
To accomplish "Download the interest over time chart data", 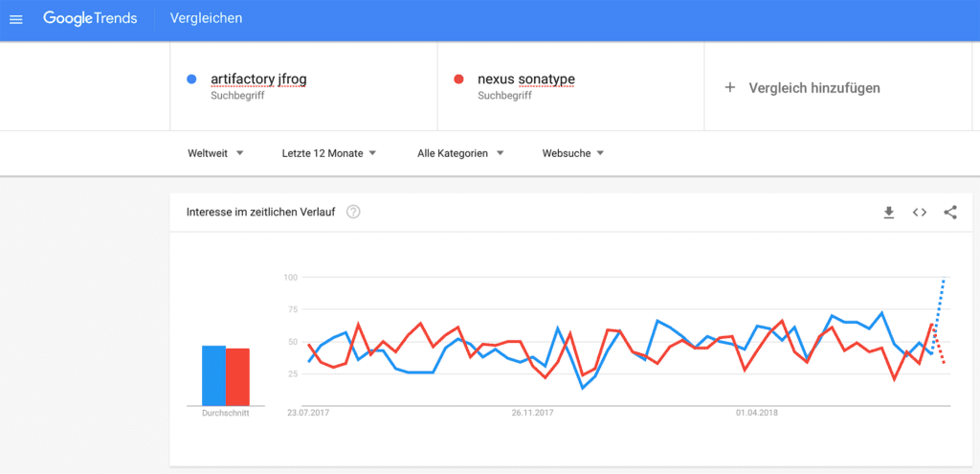I will click(888, 212).
